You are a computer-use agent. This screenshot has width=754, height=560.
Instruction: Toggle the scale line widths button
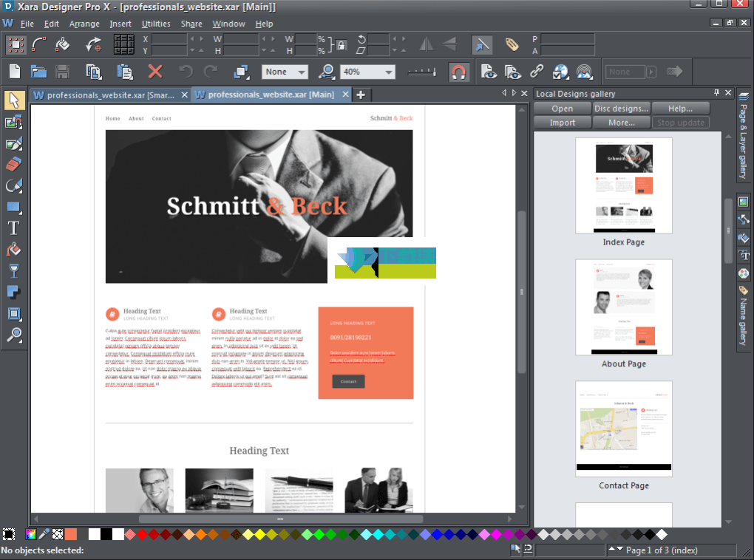[x=481, y=44]
